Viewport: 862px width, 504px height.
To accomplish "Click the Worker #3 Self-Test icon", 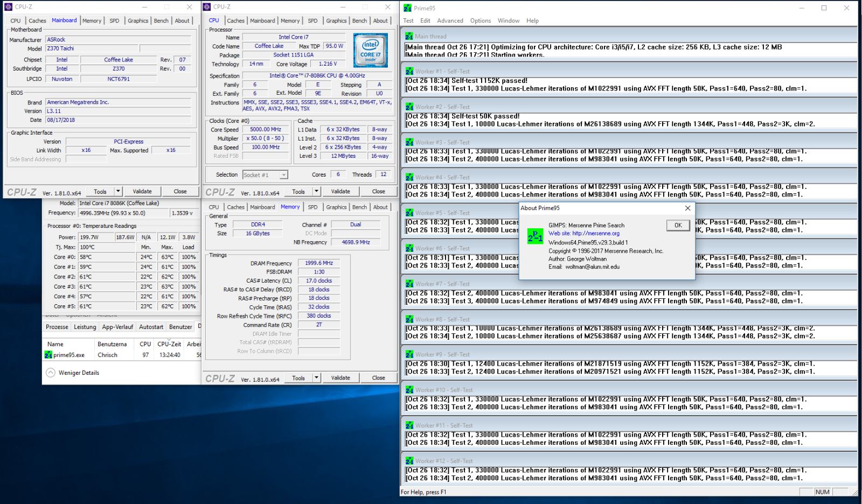I will (x=409, y=142).
